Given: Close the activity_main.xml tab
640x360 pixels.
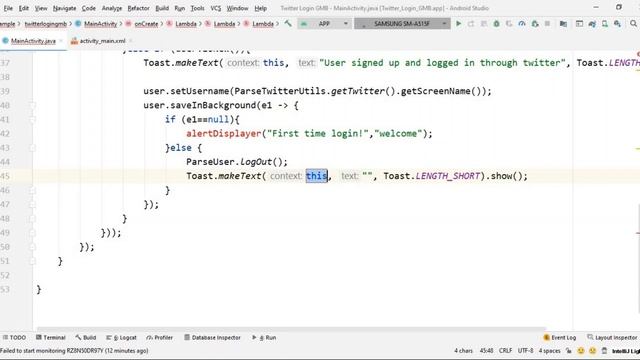Looking at the screenshot, I should click(131, 41).
